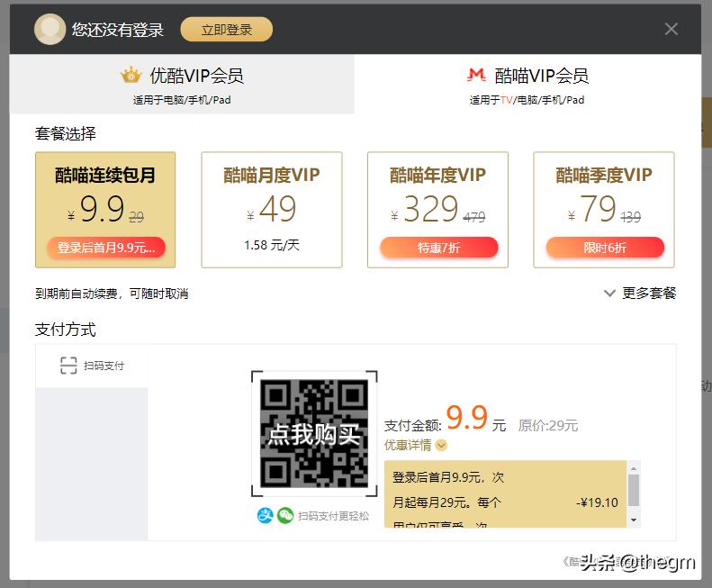
Task: Click the 支付金额 9.9 amount
Action: pyautogui.click(x=467, y=418)
